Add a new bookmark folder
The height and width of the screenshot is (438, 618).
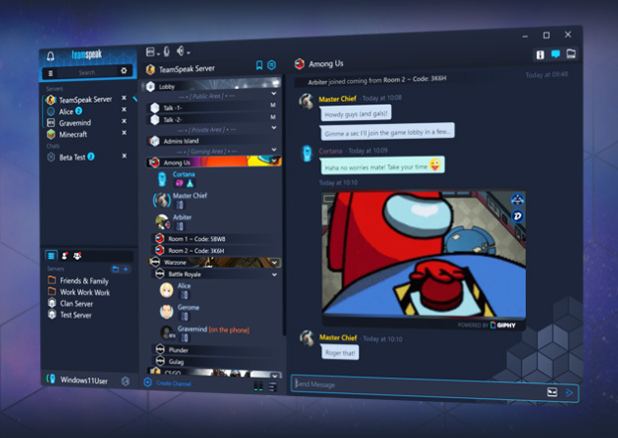pyautogui.click(x=115, y=269)
